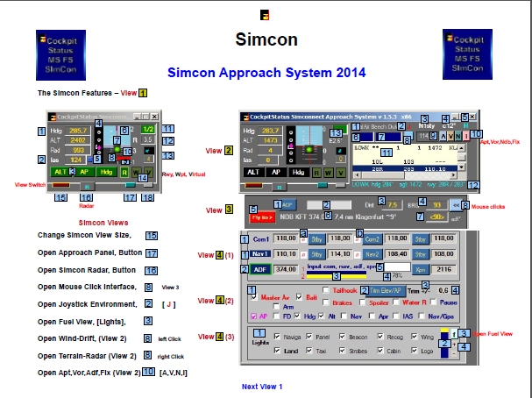Click the runway list scroll down arrow
Image resolution: width=532 pixels, height=398 pixels.
(461, 167)
